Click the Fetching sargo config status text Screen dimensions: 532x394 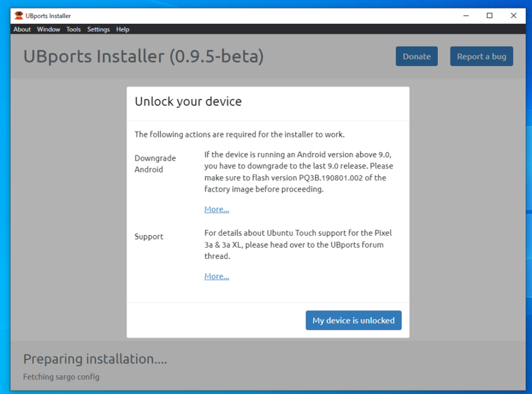(x=61, y=376)
